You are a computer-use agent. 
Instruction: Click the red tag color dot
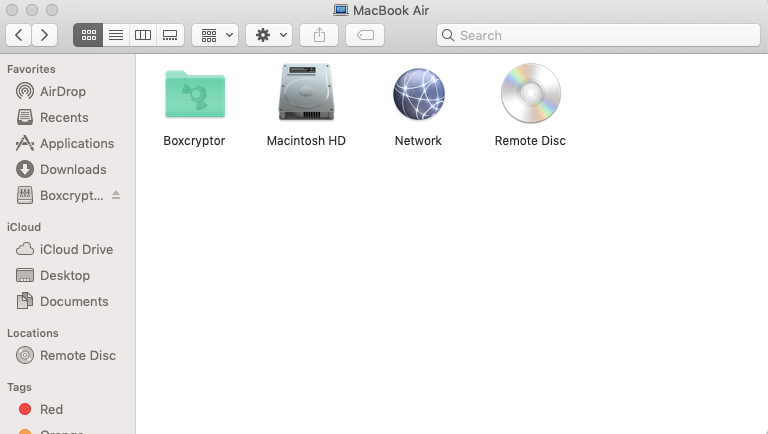[x=25, y=409]
